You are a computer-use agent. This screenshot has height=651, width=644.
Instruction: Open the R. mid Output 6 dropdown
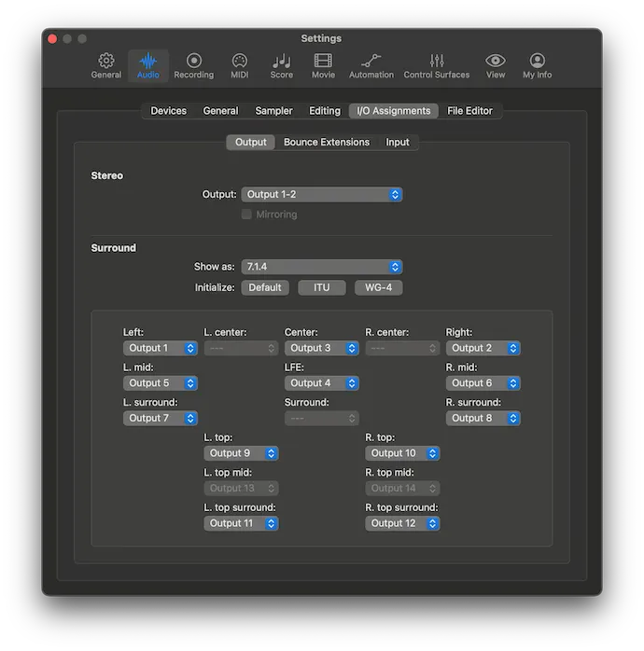point(483,382)
